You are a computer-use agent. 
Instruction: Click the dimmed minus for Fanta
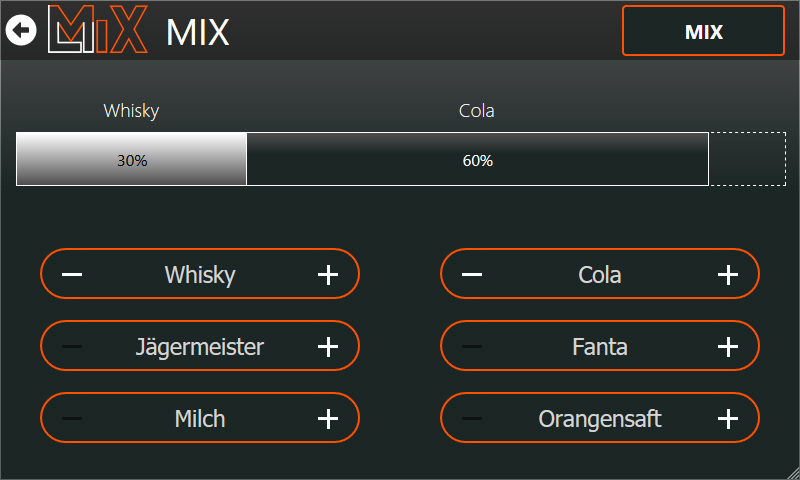coord(472,347)
